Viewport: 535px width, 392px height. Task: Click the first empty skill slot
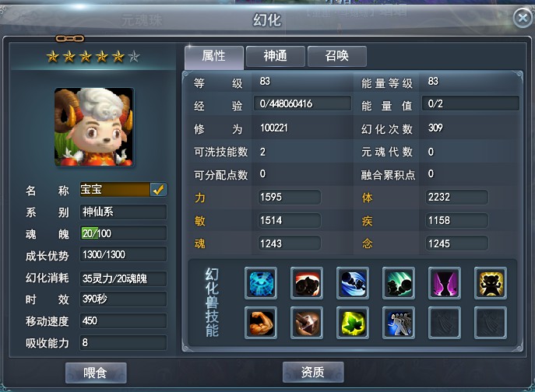(445, 323)
